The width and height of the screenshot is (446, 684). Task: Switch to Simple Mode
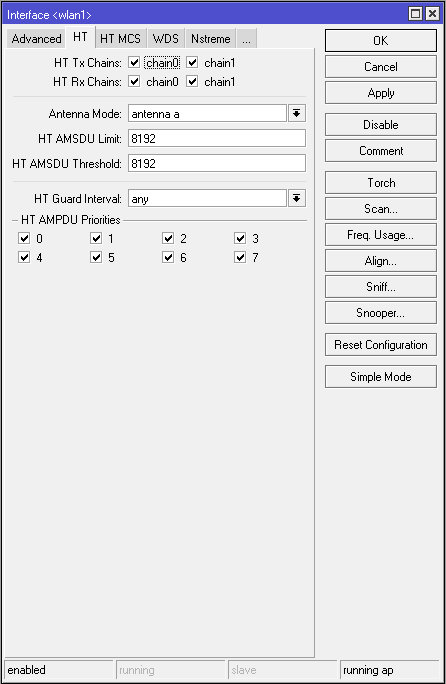(381, 376)
